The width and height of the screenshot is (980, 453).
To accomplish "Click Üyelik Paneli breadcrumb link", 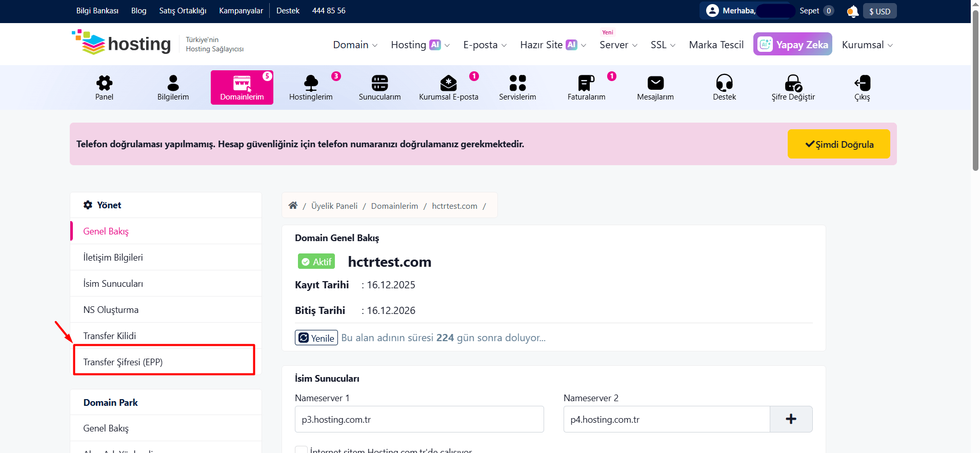I will [334, 206].
